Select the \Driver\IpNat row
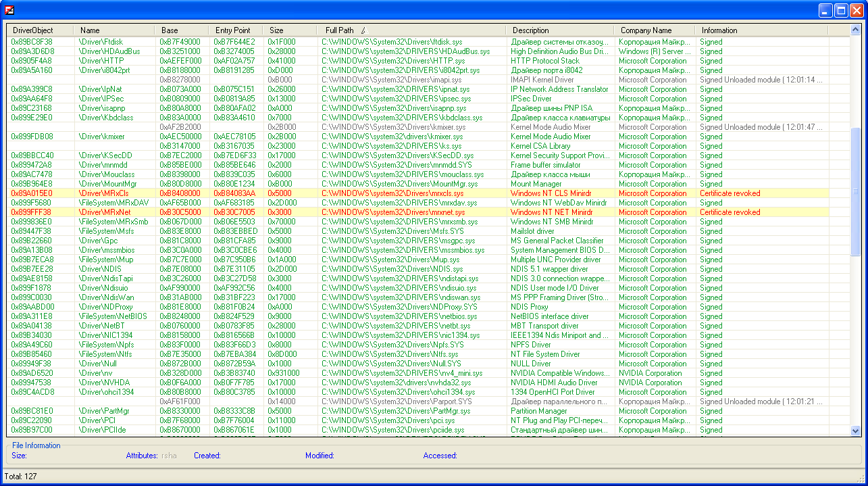Screen dimensions: 868x486 coord(417,89)
